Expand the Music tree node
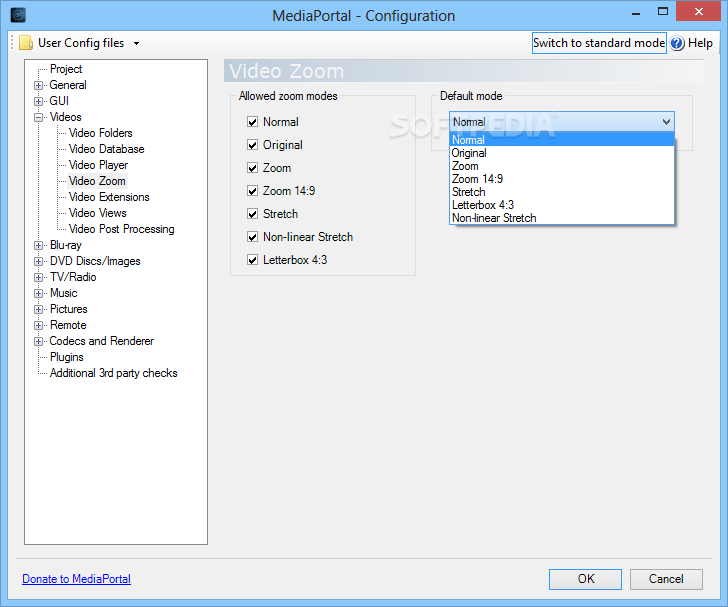This screenshot has height=607, width=728. click(x=39, y=294)
